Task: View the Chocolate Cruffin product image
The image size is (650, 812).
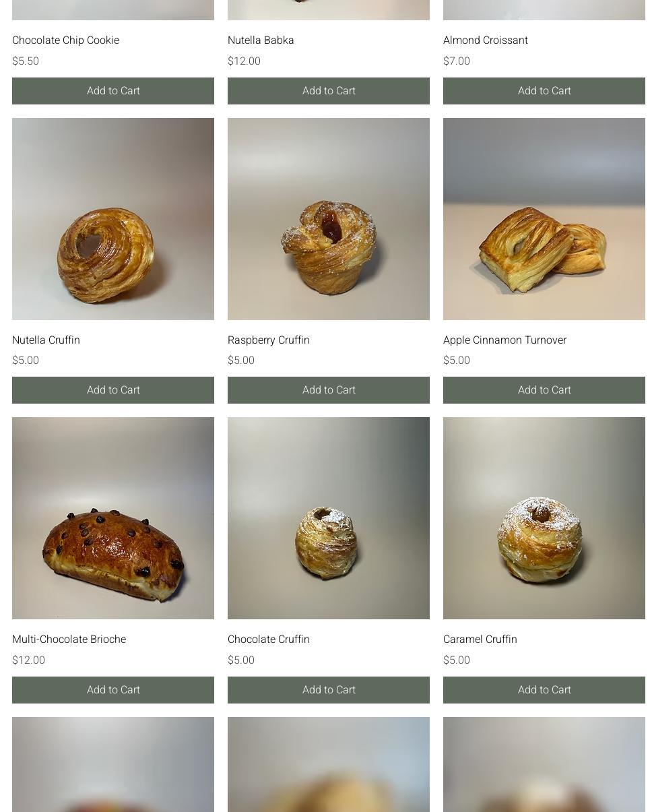Action: 329,518
